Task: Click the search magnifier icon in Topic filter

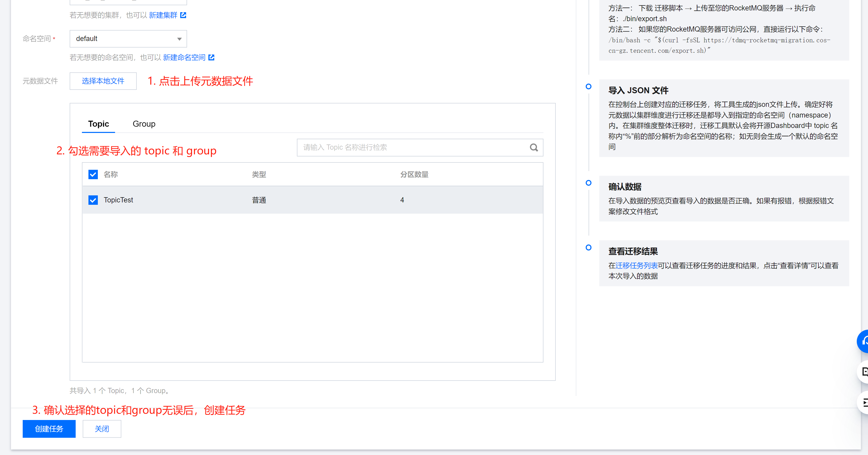Action: [x=534, y=147]
